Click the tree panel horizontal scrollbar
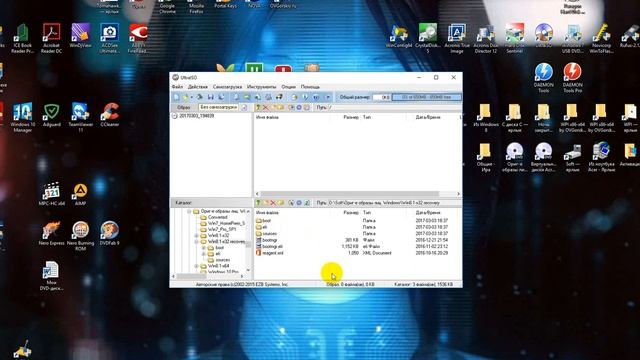640x360 pixels. pyautogui.click(x=190, y=276)
